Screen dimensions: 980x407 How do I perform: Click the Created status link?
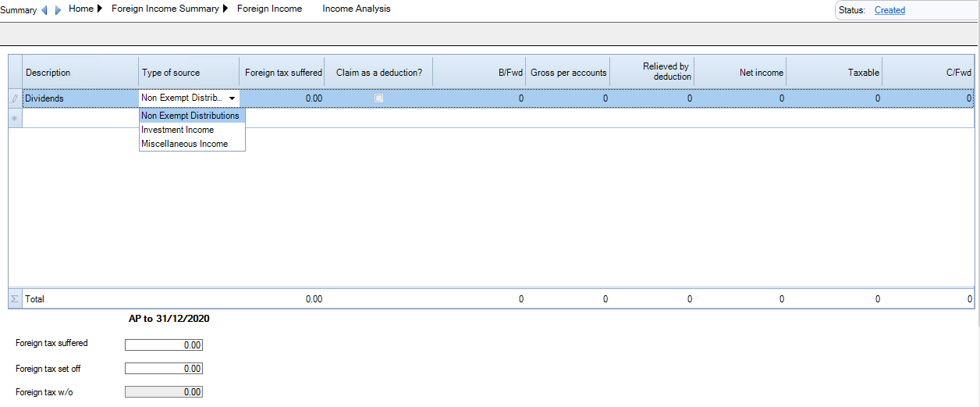(x=889, y=10)
